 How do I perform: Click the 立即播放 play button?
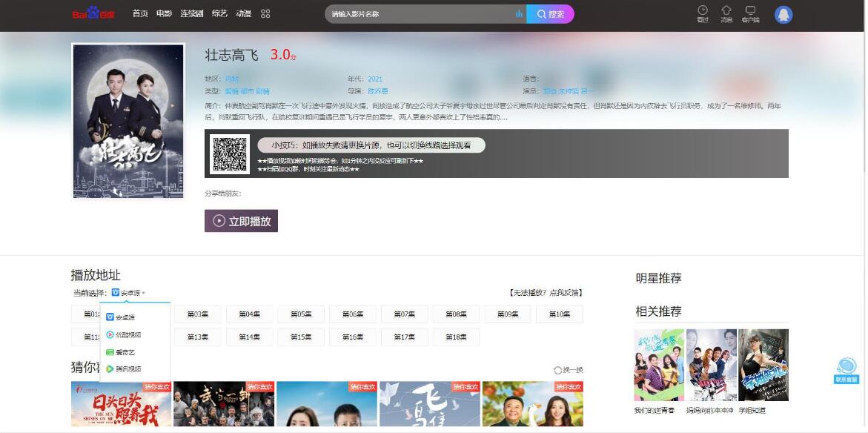(x=241, y=220)
